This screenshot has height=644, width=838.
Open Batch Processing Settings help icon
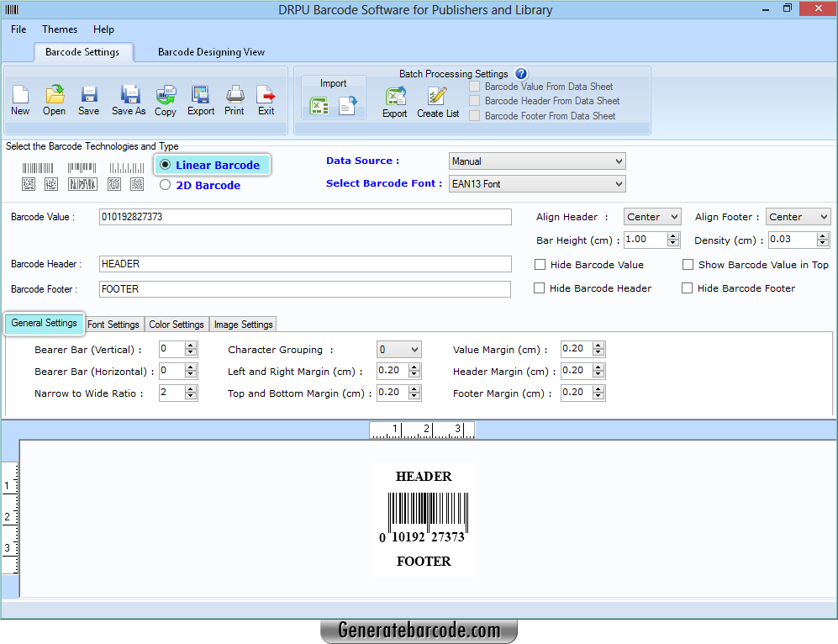(x=521, y=74)
